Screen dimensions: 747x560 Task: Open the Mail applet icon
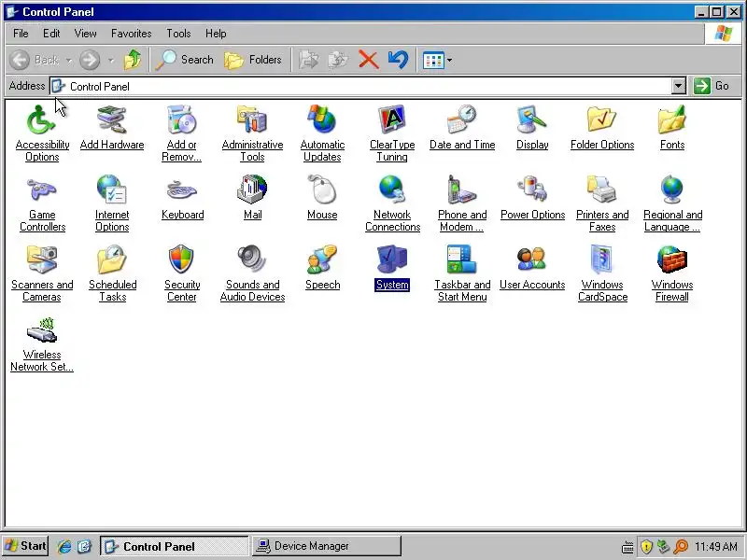pos(252,189)
